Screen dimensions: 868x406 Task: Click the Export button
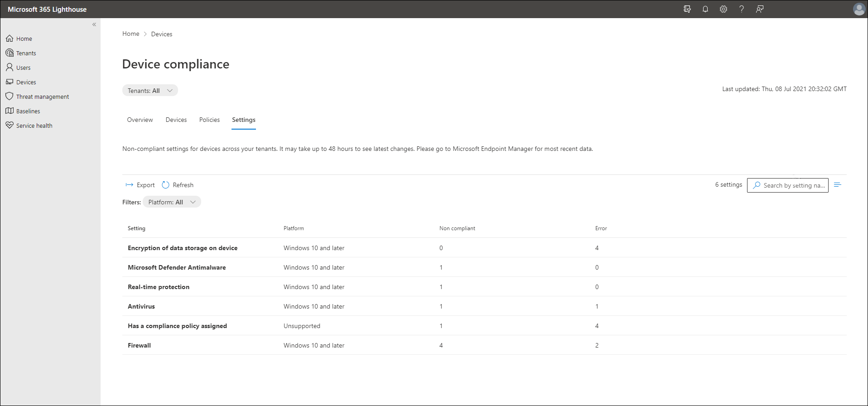(x=140, y=185)
